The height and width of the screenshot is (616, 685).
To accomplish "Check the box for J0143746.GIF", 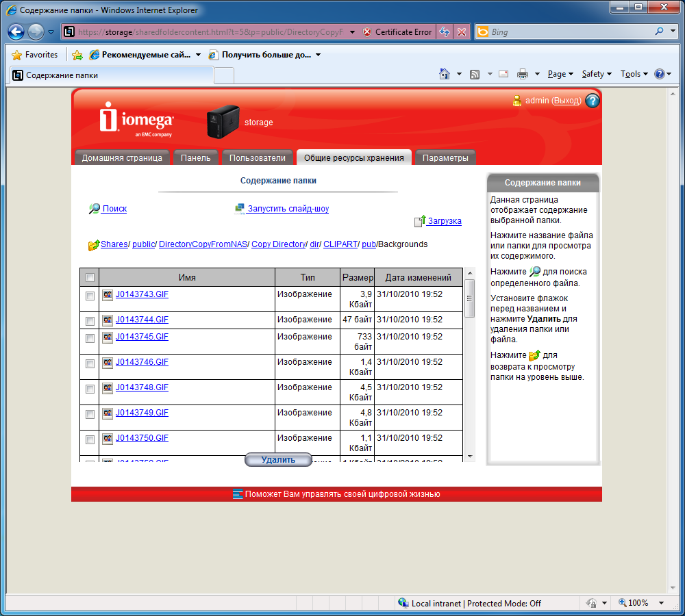I will [90, 363].
